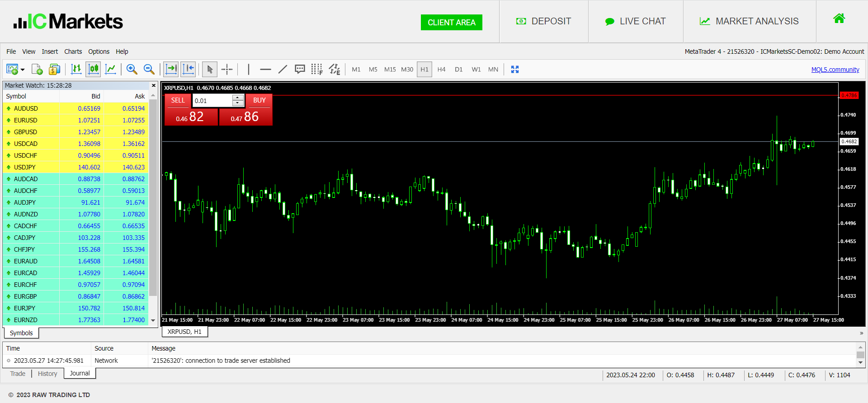Draw a vertical line

(249, 69)
